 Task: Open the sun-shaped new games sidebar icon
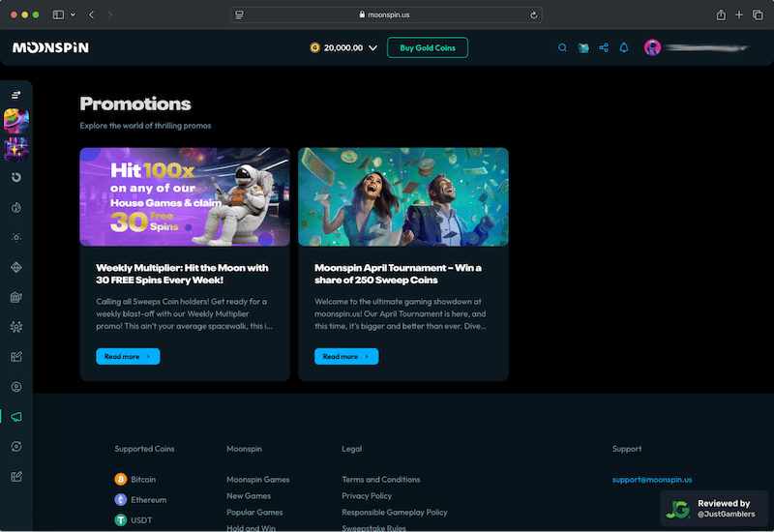coord(16,237)
